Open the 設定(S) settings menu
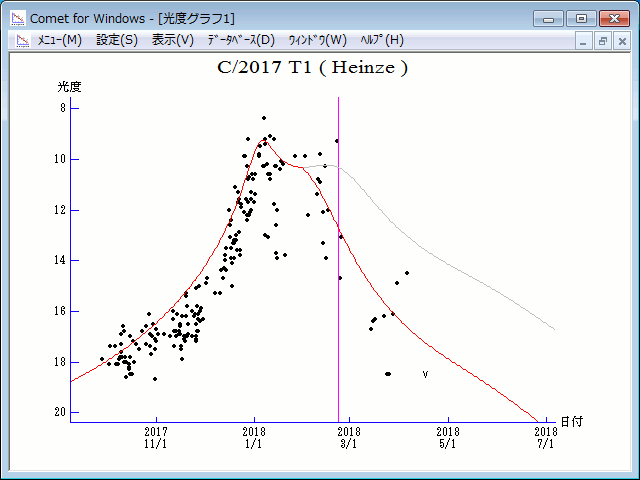This screenshot has height=480, width=640. pyautogui.click(x=117, y=40)
